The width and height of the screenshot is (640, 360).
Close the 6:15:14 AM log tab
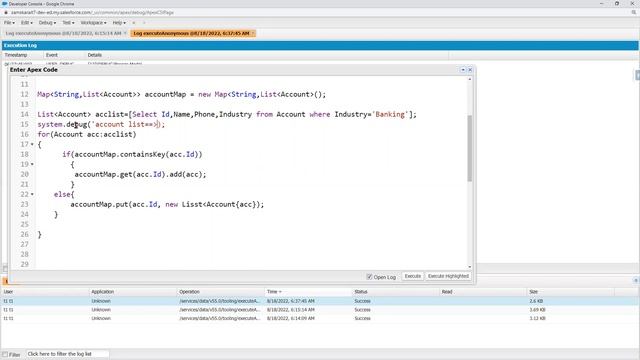(125, 33)
